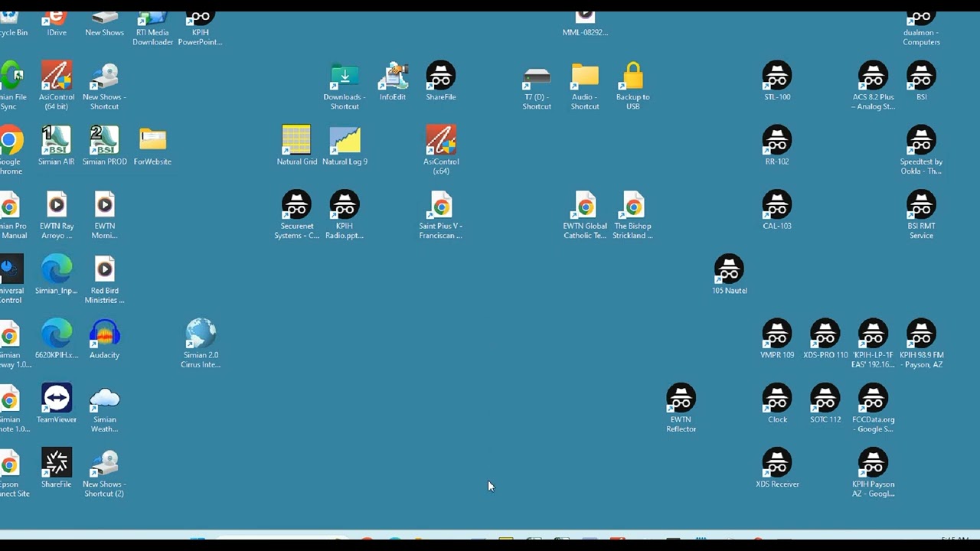Open Simian Weather cloud icon

click(104, 408)
